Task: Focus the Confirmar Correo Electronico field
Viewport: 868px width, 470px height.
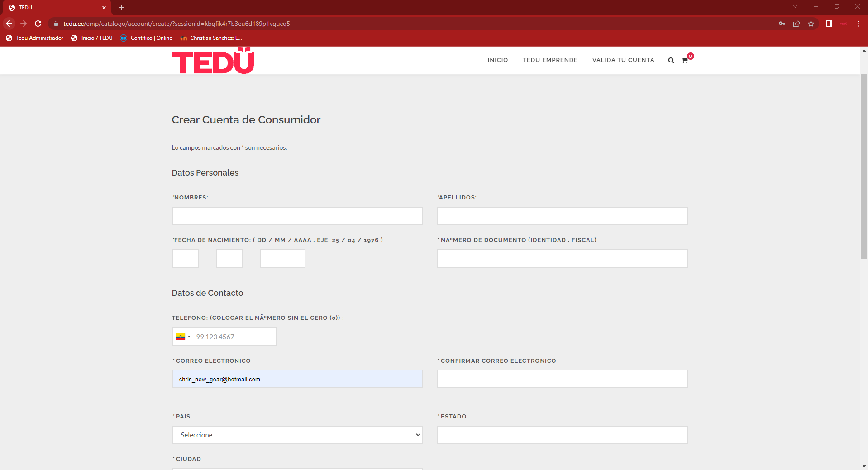Action: tap(562, 379)
